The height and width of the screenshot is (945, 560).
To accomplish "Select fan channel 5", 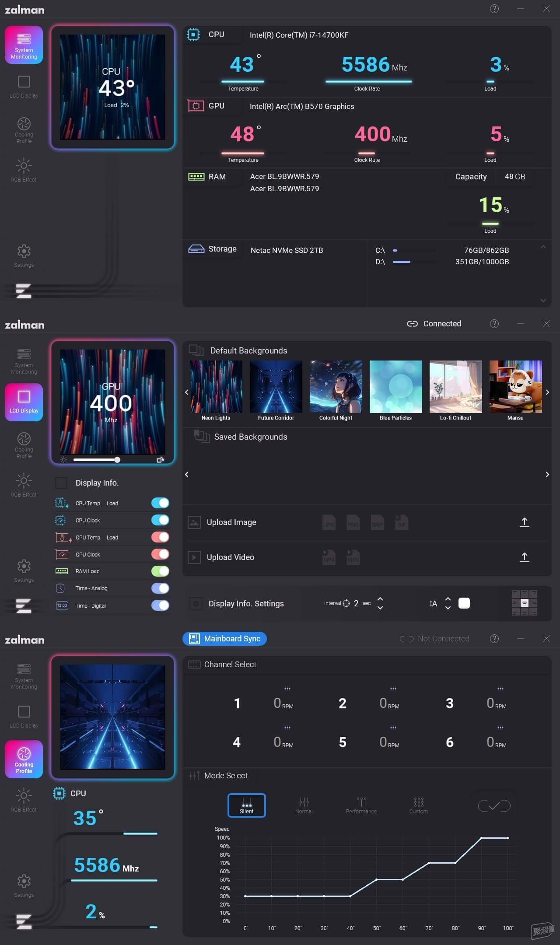I will pos(343,742).
